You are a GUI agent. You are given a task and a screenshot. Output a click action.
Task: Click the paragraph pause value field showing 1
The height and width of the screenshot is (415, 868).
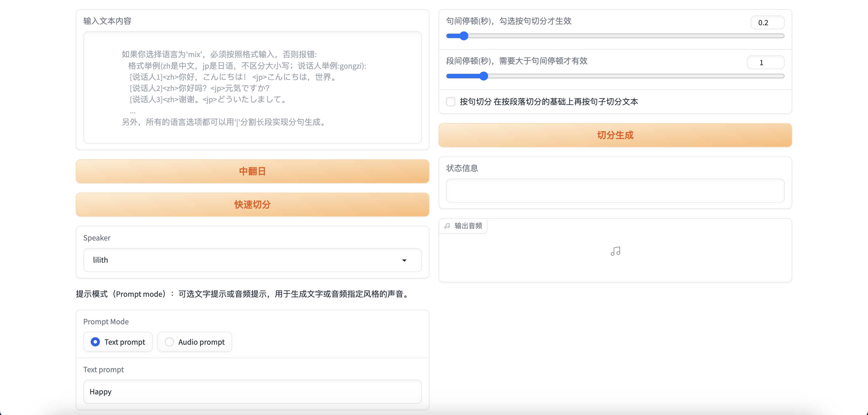pyautogui.click(x=765, y=63)
